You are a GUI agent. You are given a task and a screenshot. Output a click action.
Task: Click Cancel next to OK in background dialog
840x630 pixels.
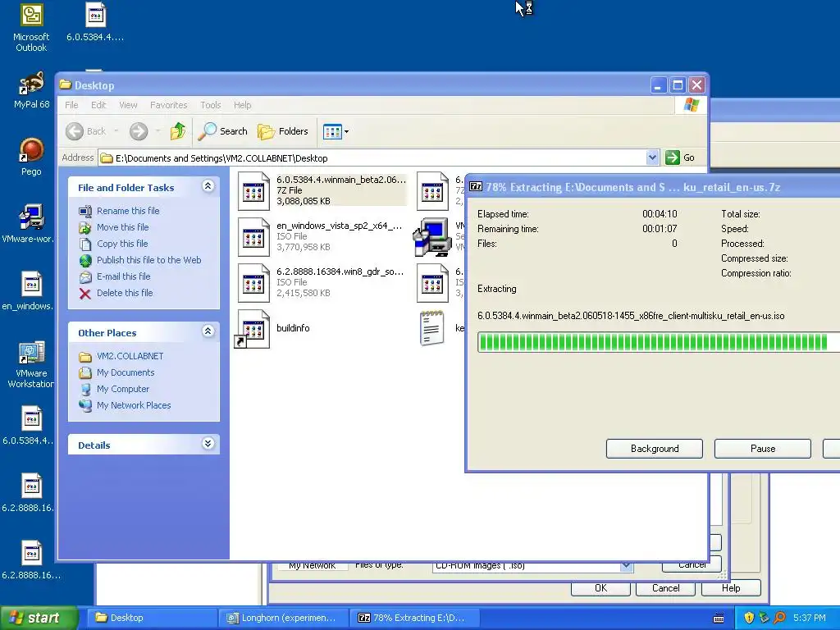(x=665, y=587)
